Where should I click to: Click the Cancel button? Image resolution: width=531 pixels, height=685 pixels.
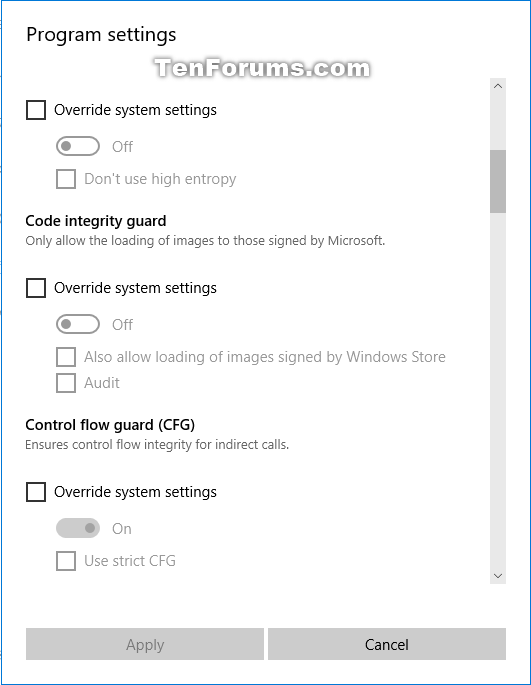click(387, 644)
